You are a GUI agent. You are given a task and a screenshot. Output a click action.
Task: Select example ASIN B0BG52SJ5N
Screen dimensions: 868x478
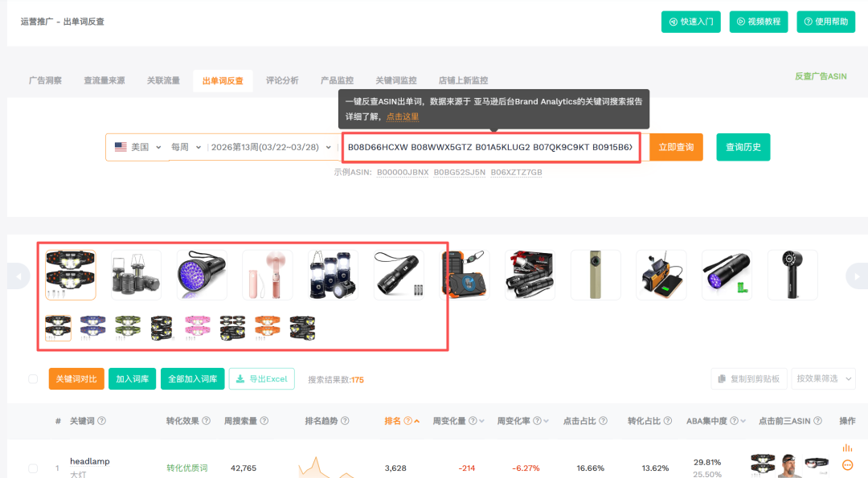click(x=460, y=172)
